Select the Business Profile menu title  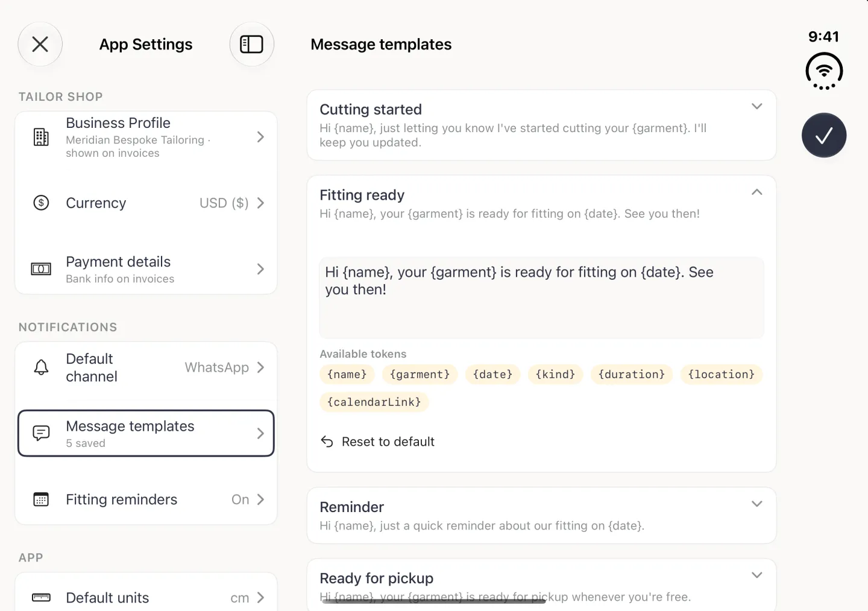click(118, 123)
